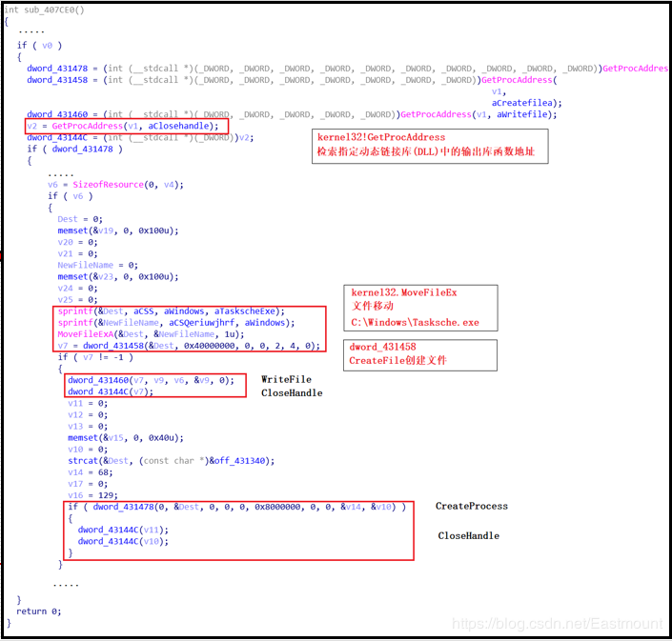The width and height of the screenshot is (672, 641).
Task: Click the 'v24 = 0;' statement
Action: coord(77,289)
